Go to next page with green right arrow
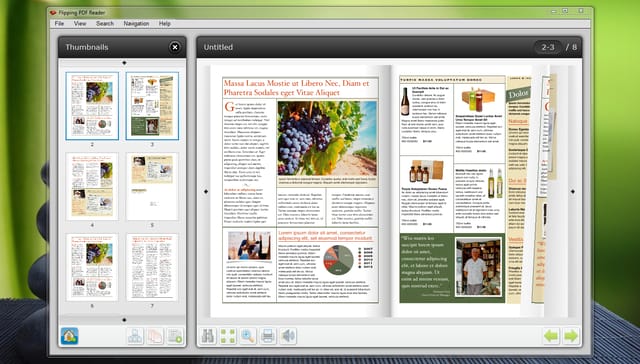The image size is (640, 364). click(x=571, y=336)
